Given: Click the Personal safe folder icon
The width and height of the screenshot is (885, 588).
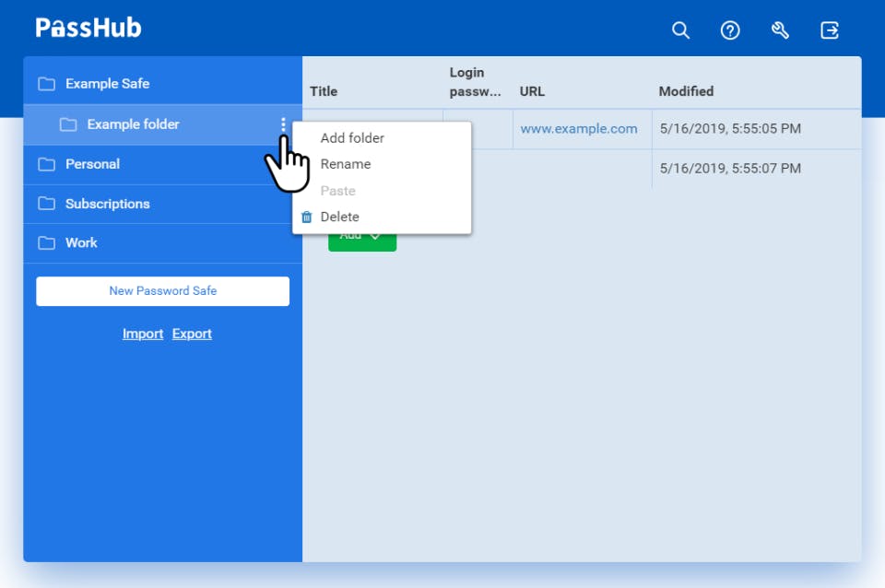Looking at the screenshot, I should click(46, 164).
